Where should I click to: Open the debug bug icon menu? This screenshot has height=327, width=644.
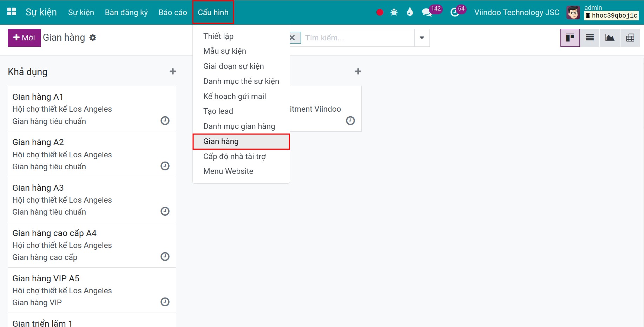tap(394, 12)
